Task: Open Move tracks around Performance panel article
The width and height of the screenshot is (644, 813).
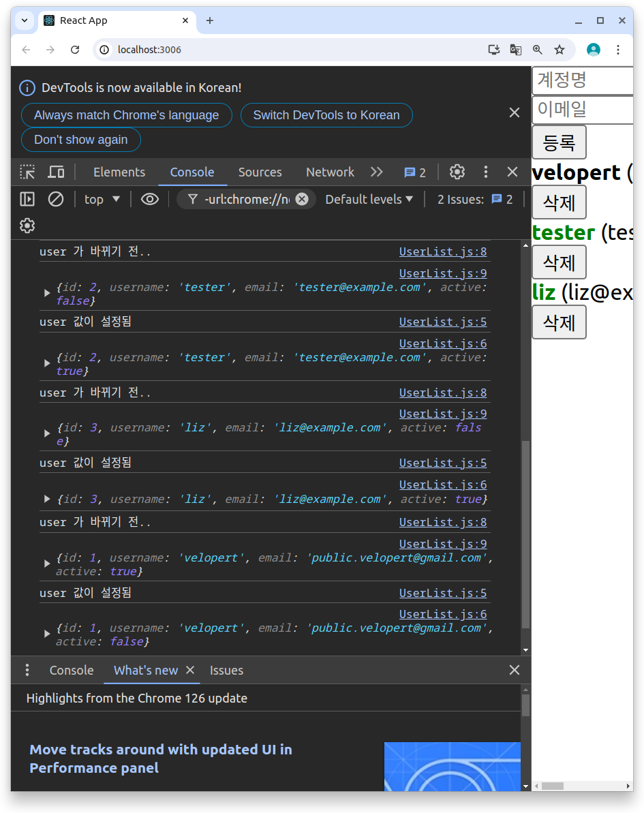Action: pos(161,758)
